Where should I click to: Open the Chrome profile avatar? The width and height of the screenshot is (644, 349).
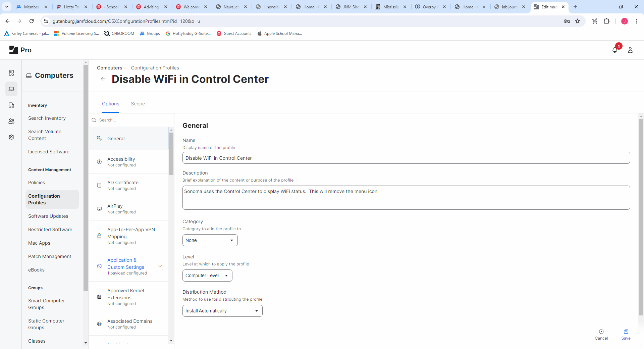625,21
